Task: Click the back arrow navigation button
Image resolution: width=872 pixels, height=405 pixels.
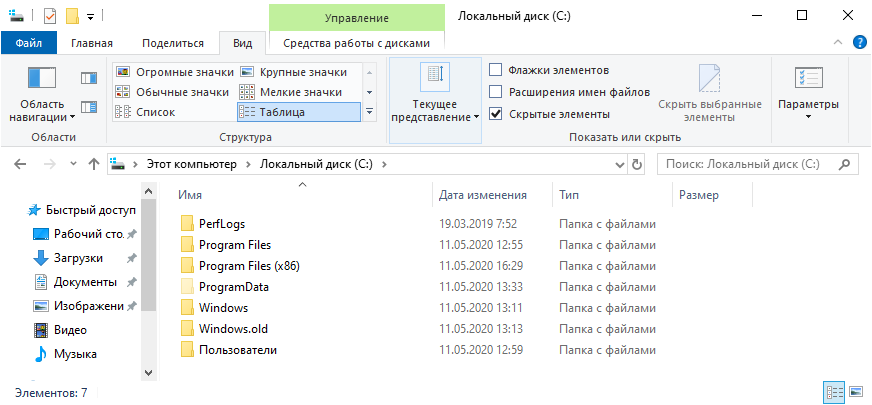Action: 22,163
